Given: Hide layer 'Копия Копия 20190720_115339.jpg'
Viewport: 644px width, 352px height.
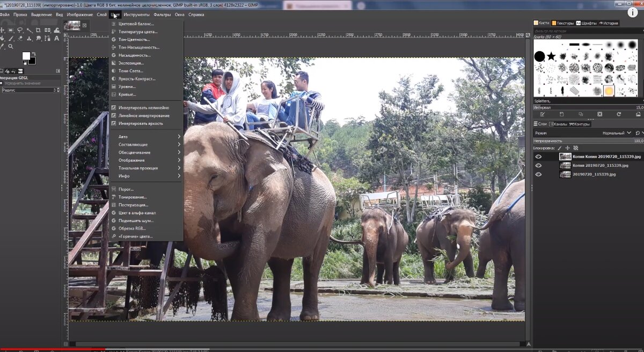Looking at the screenshot, I should click(538, 157).
